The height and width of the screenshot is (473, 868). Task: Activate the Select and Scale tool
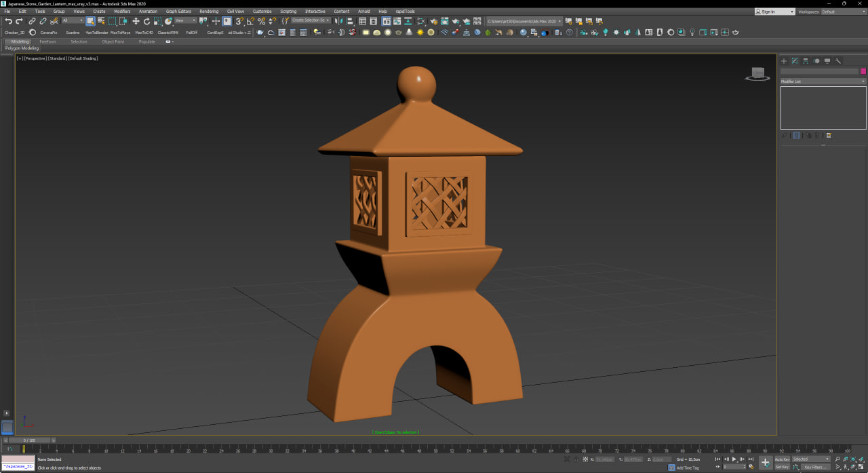(157, 21)
